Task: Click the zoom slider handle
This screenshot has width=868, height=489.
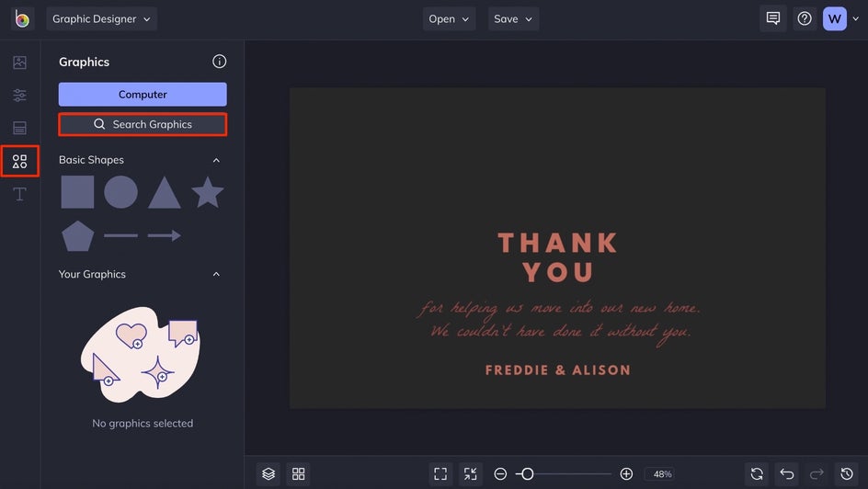Action: (x=526, y=473)
